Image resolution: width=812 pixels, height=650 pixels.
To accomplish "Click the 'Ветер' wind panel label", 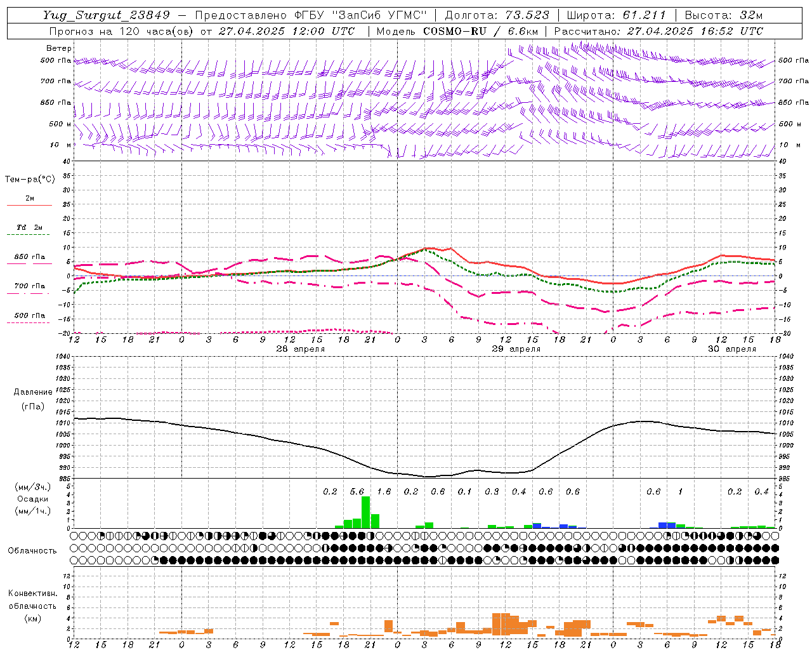I will 59,48.
